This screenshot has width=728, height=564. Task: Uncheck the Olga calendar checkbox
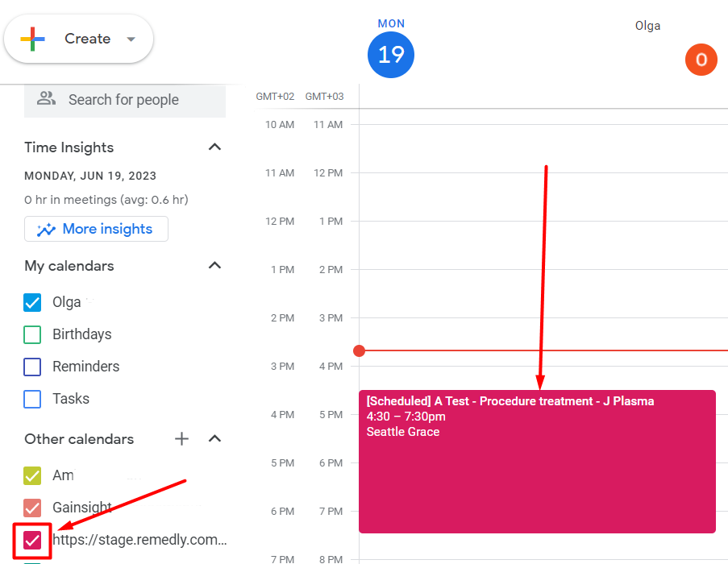pyautogui.click(x=32, y=302)
